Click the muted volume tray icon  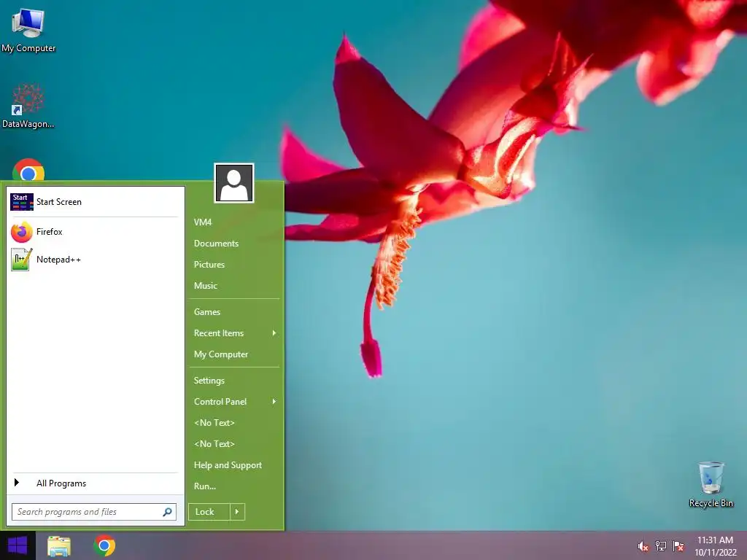[643, 546]
